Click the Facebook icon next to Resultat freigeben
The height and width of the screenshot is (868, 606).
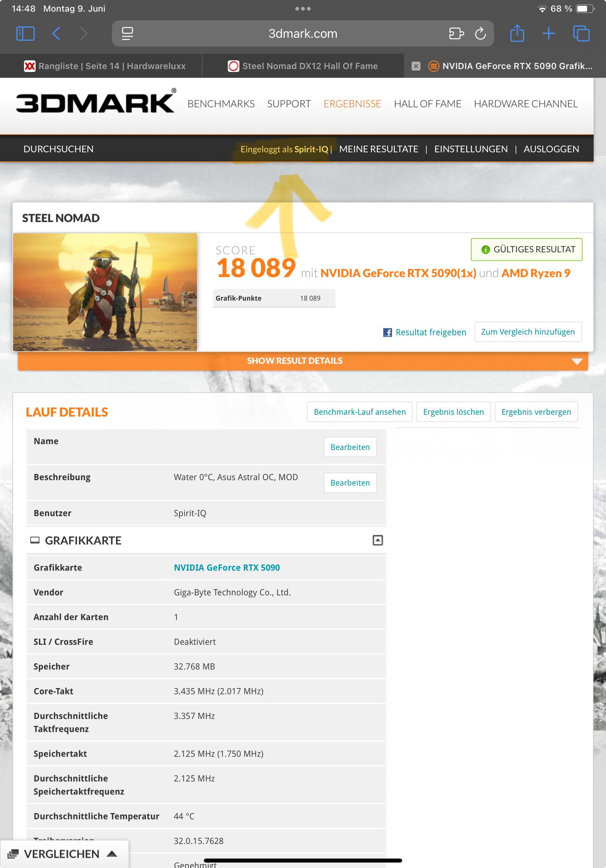[x=387, y=332]
